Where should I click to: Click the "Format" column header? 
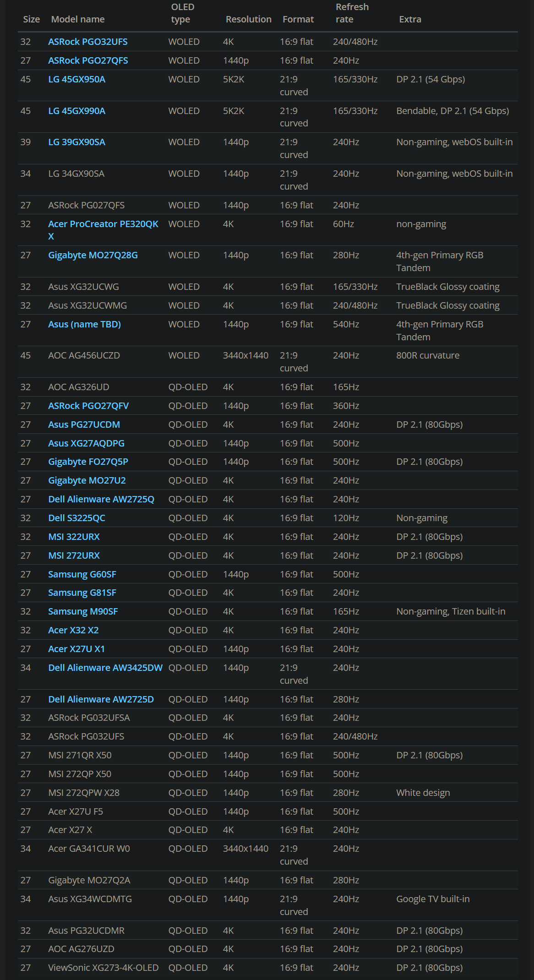(298, 19)
